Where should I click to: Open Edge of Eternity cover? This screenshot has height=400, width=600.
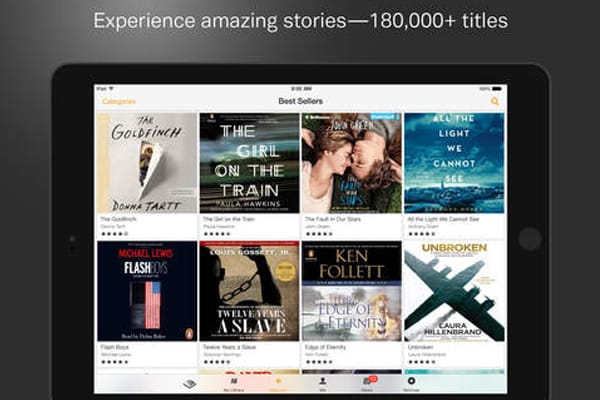(352, 291)
